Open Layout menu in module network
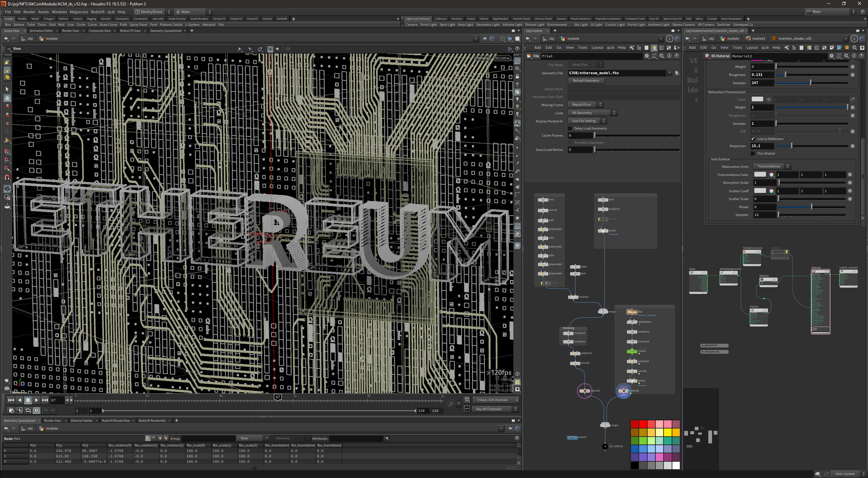 click(597, 48)
